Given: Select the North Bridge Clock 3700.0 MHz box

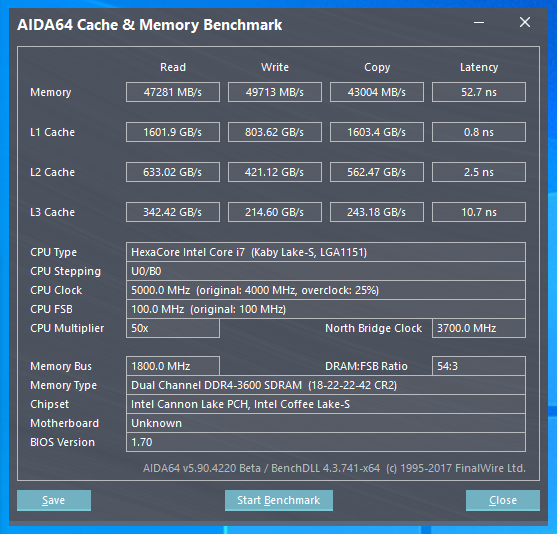Looking at the screenshot, I should tap(478, 328).
